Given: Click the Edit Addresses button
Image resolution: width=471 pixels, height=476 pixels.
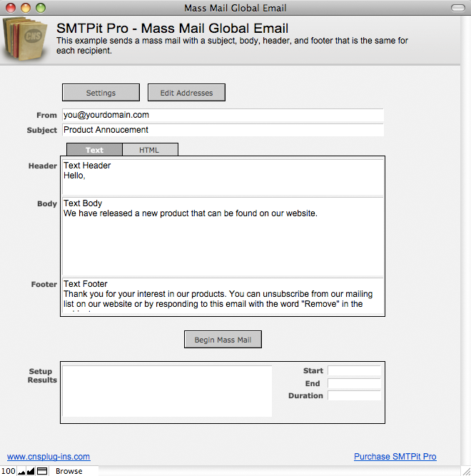Looking at the screenshot, I should click(x=186, y=93).
